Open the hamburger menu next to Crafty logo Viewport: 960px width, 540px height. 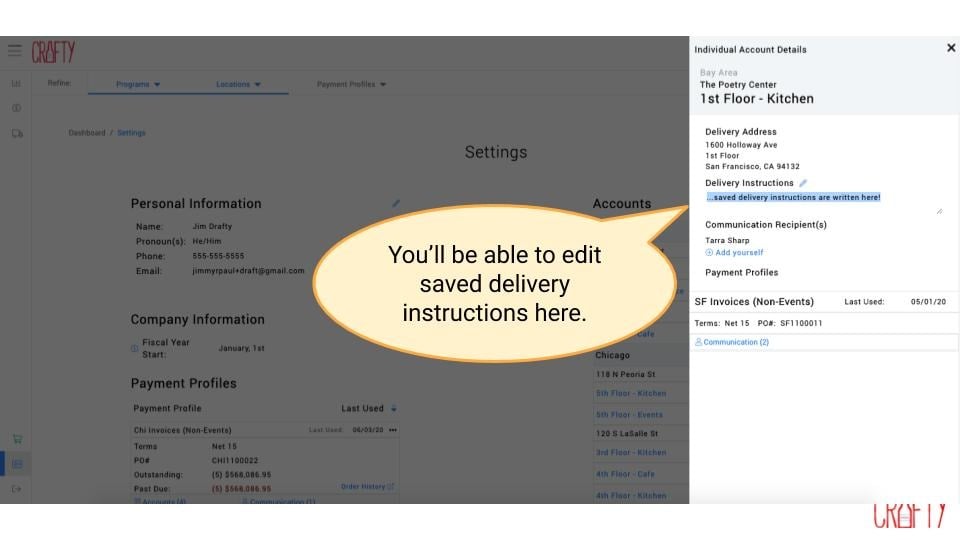click(14, 51)
